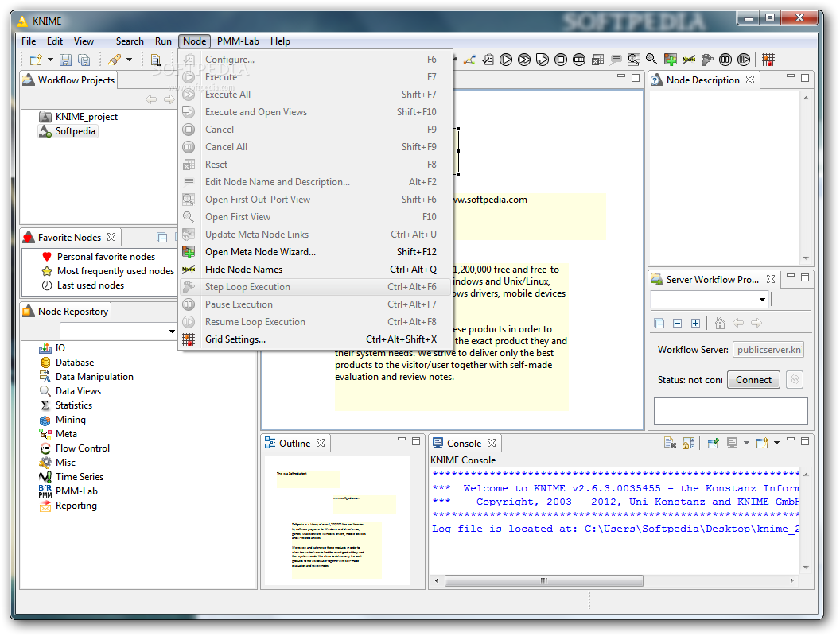Click the Execute play toolbar icon
840x636 pixels.
click(x=506, y=60)
